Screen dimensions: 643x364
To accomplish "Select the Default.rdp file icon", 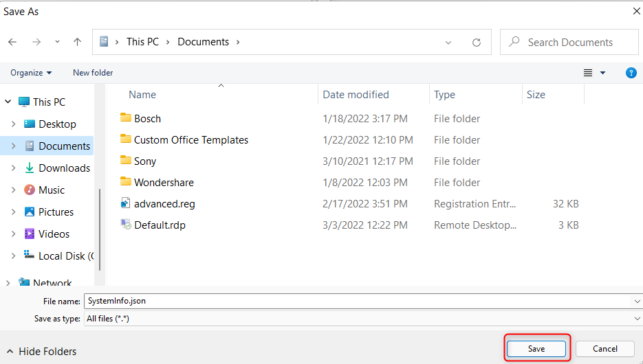I will [125, 225].
